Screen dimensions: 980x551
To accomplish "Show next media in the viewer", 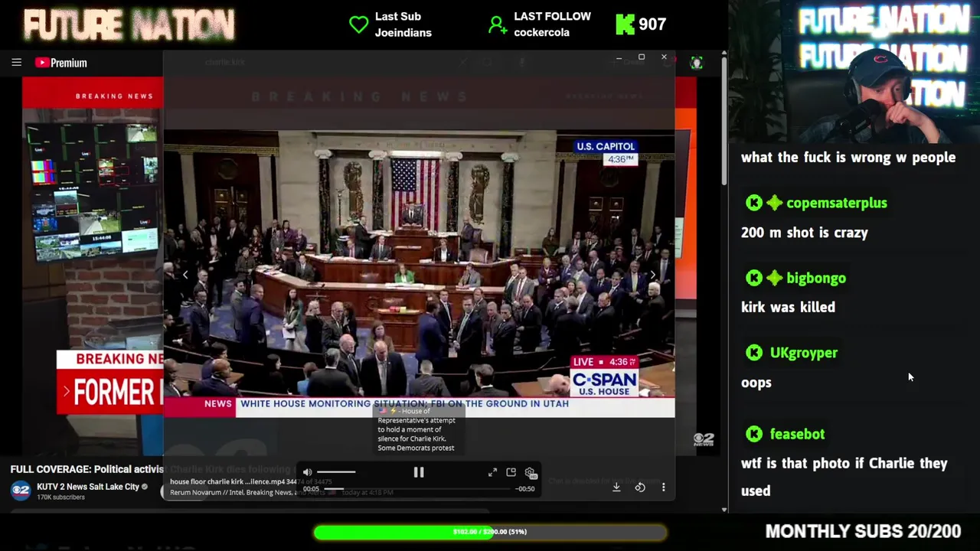I will pyautogui.click(x=653, y=275).
